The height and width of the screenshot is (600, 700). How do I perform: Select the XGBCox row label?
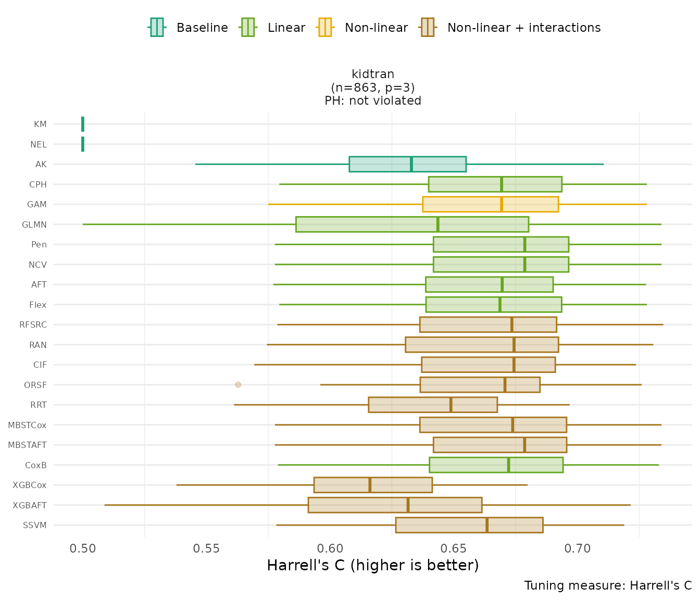(30, 485)
